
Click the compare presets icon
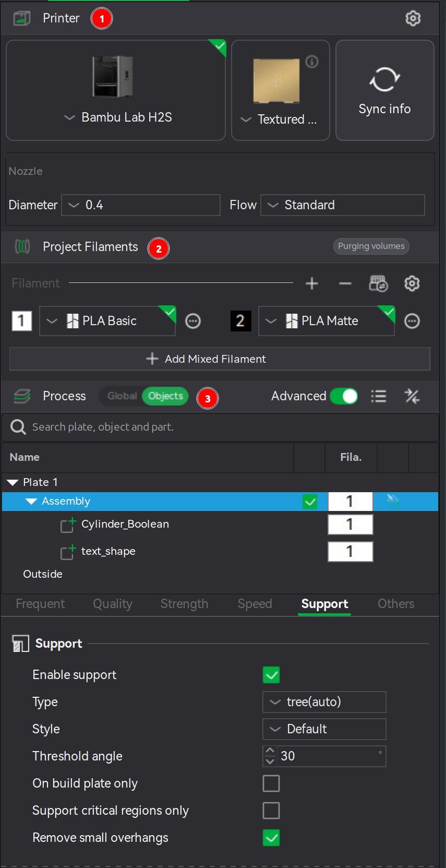coord(412,396)
